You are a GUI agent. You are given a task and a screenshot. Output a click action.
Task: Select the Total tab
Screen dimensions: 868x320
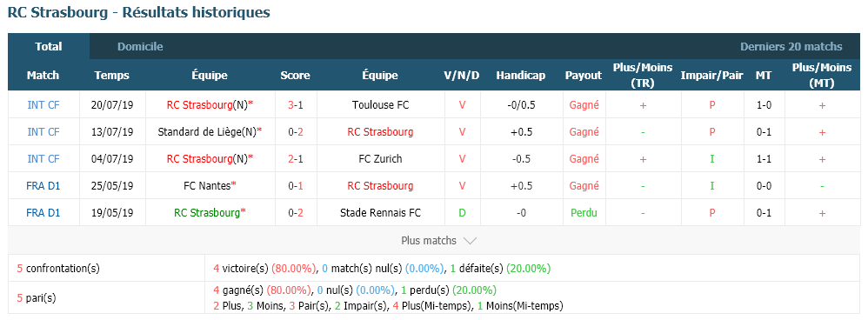click(49, 46)
